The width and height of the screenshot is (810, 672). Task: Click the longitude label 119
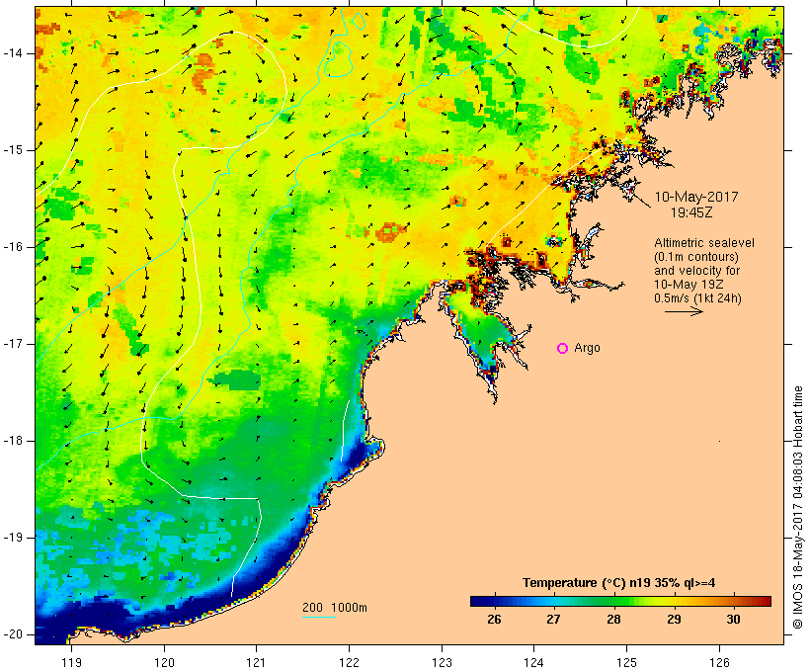click(71, 662)
